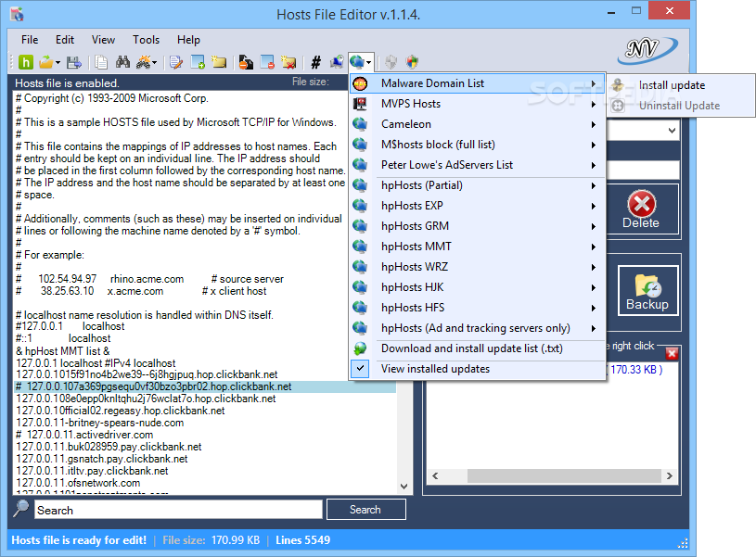Expand the open folder dropdown arrow
The width and height of the screenshot is (756, 557).
[x=58, y=63]
